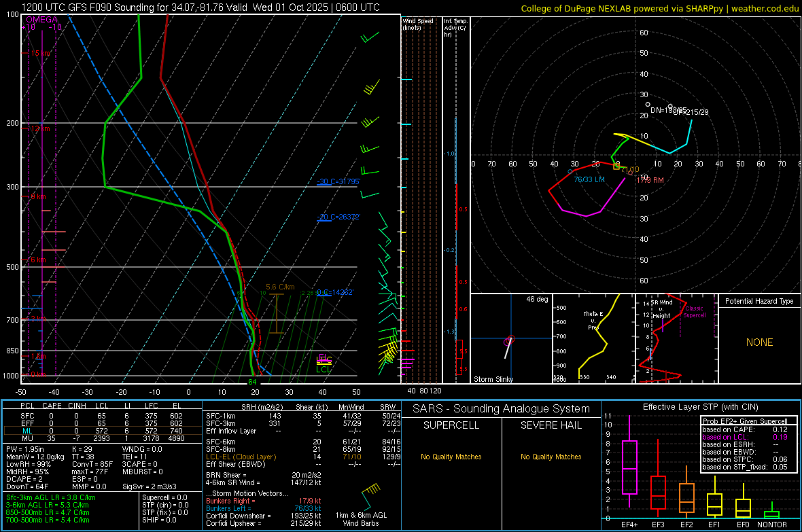802x532 pixels.
Task: Click the red 'Bunkers Right = 17/9 kt' line
Action: click(x=264, y=501)
